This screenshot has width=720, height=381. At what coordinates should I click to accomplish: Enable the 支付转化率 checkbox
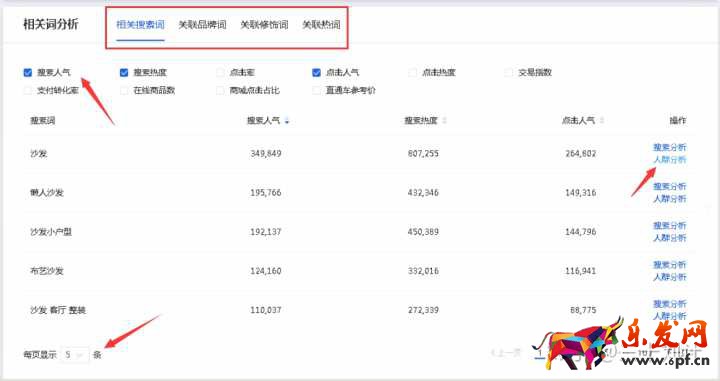(x=28, y=90)
